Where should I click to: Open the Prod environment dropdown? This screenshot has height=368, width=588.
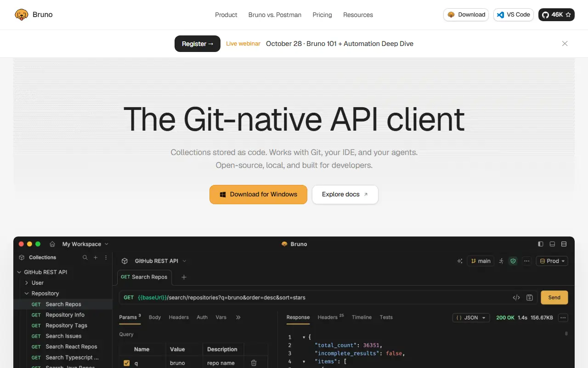(x=552, y=261)
